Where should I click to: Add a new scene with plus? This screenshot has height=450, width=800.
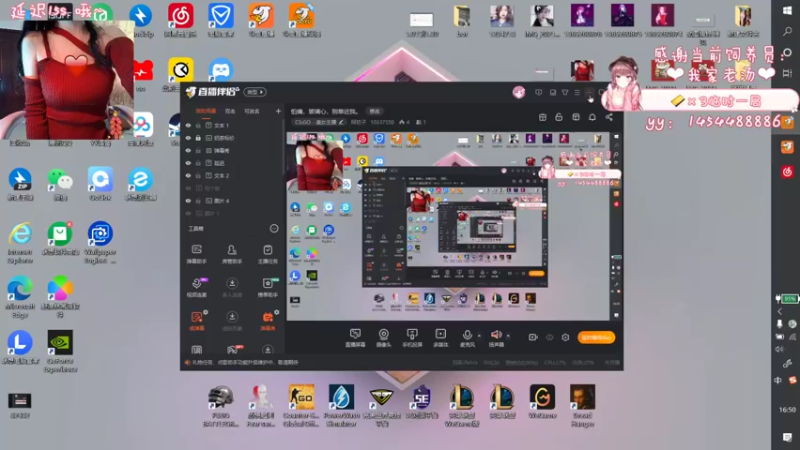point(278,111)
